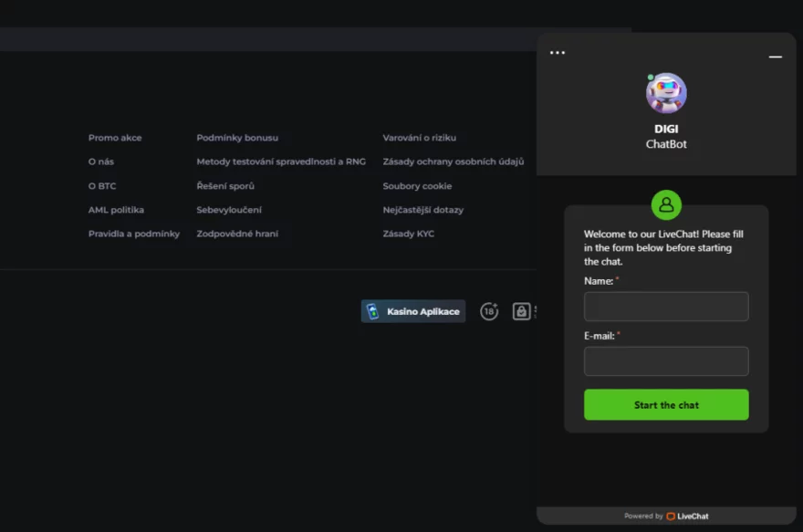Screen dimensions: 803x532
Task: Click the padlock security icon
Action: click(x=521, y=311)
